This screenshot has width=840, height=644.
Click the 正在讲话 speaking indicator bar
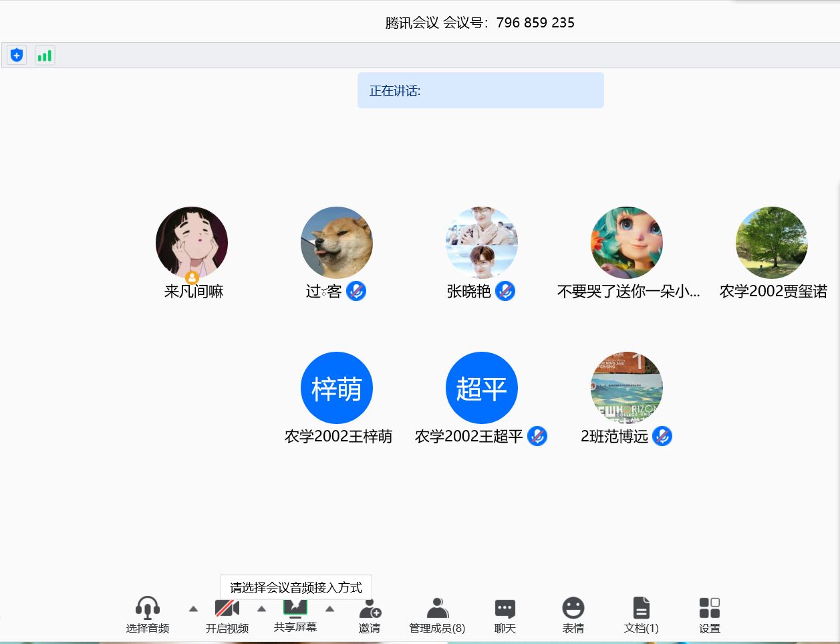(480, 91)
